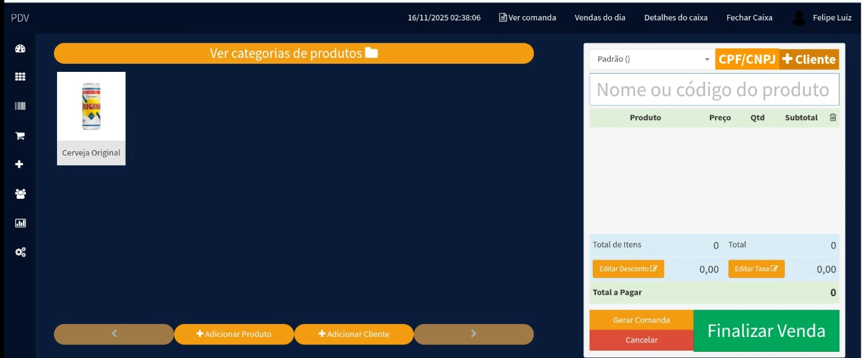Click the grid modules icon in sidebar
Image resolution: width=868 pixels, height=358 pixels.
(x=20, y=77)
